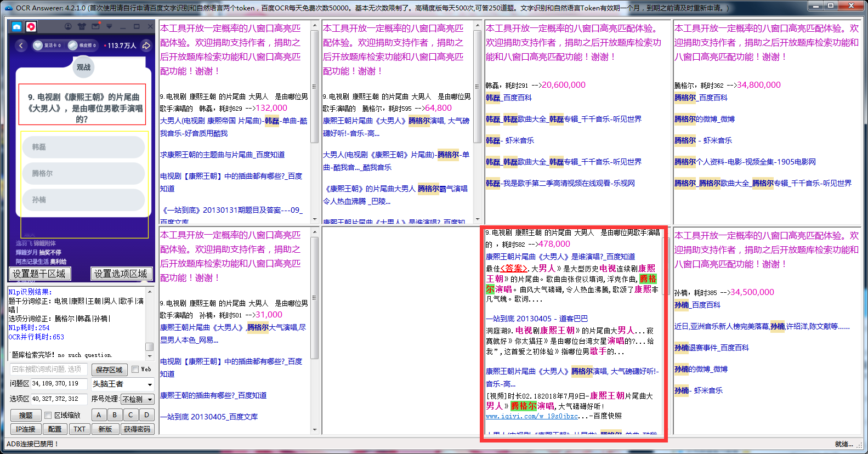Click ADB连接已禁用 status bar text
This screenshot has height=454, width=868.
[32, 444]
